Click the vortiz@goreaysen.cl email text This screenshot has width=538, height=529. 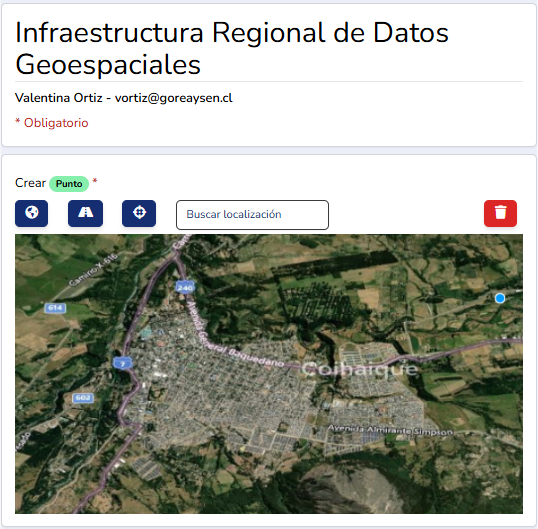click(174, 98)
